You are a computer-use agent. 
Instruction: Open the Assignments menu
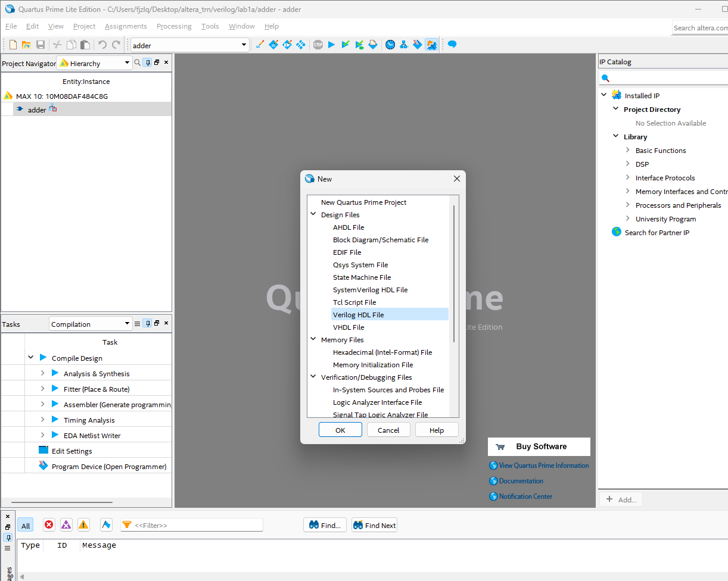pos(126,26)
